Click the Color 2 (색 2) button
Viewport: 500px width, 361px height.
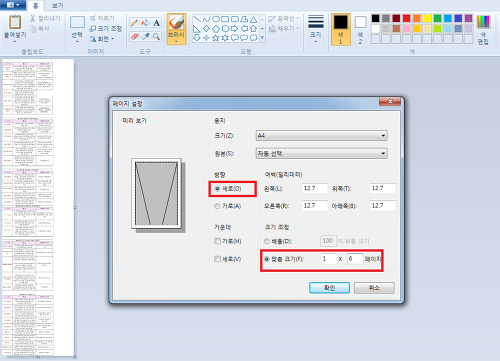(x=360, y=29)
